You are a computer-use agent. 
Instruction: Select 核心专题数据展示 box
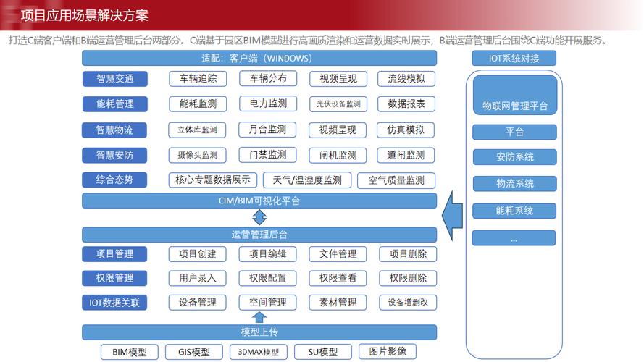click(212, 180)
